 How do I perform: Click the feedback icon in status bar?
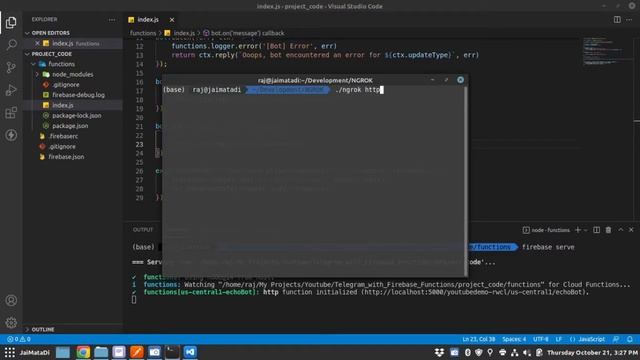pyautogui.click(x=616, y=339)
